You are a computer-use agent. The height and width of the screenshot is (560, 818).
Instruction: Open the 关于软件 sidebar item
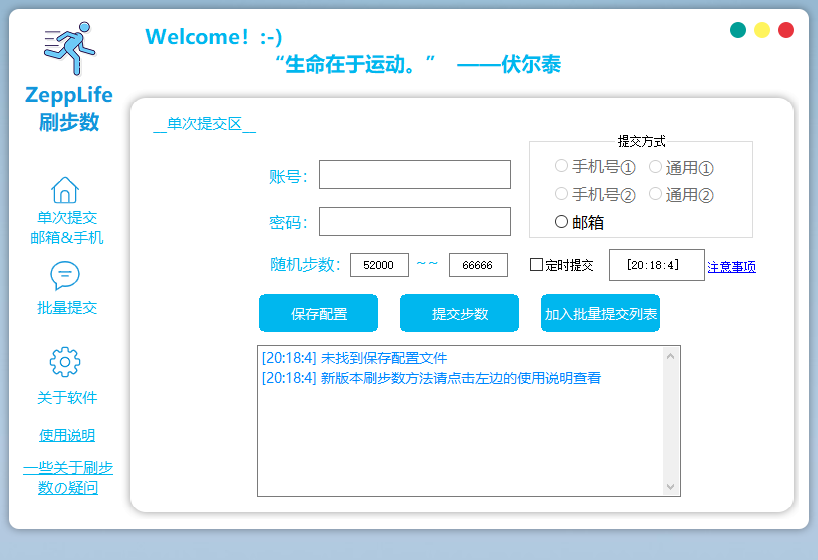pyautogui.click(x=67, y=398)
